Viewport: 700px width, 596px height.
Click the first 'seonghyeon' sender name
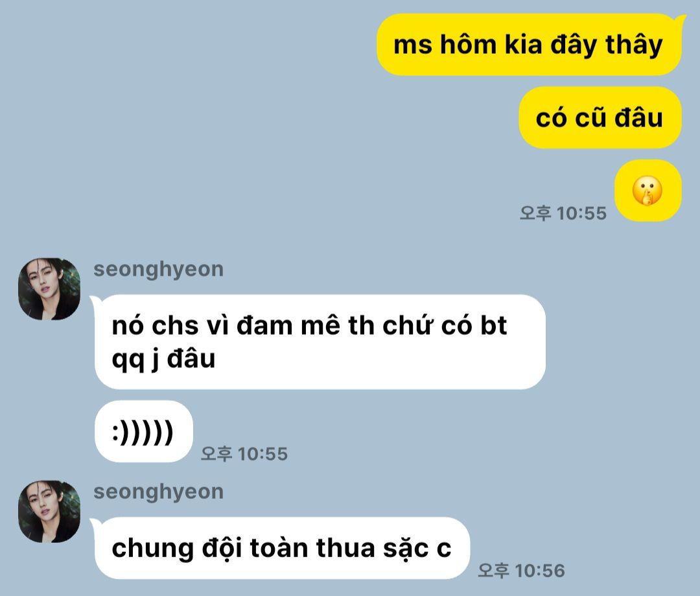[x=159, y=269]
